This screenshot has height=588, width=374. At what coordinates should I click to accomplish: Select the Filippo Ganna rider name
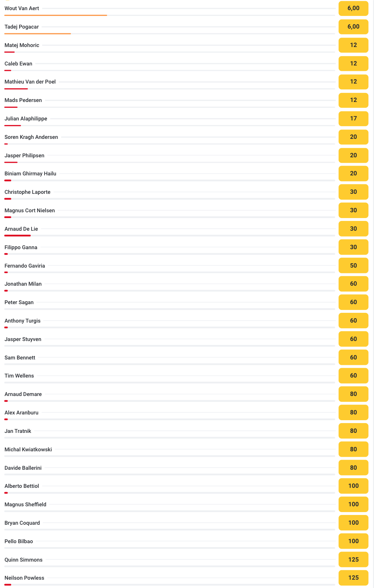pos(21,247)
